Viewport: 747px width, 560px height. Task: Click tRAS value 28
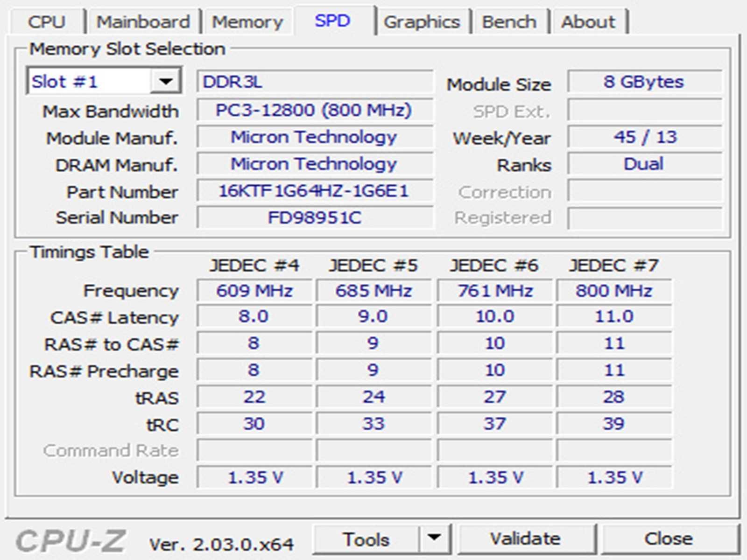614,397
